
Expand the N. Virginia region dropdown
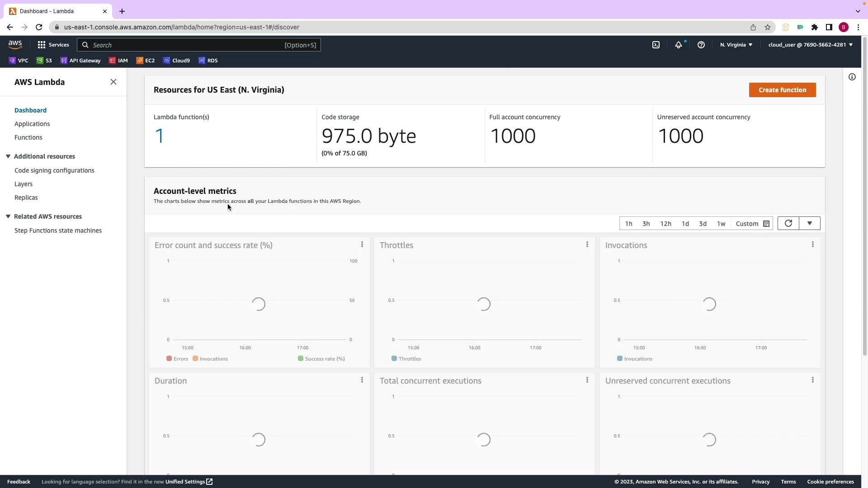pos(736,45)
